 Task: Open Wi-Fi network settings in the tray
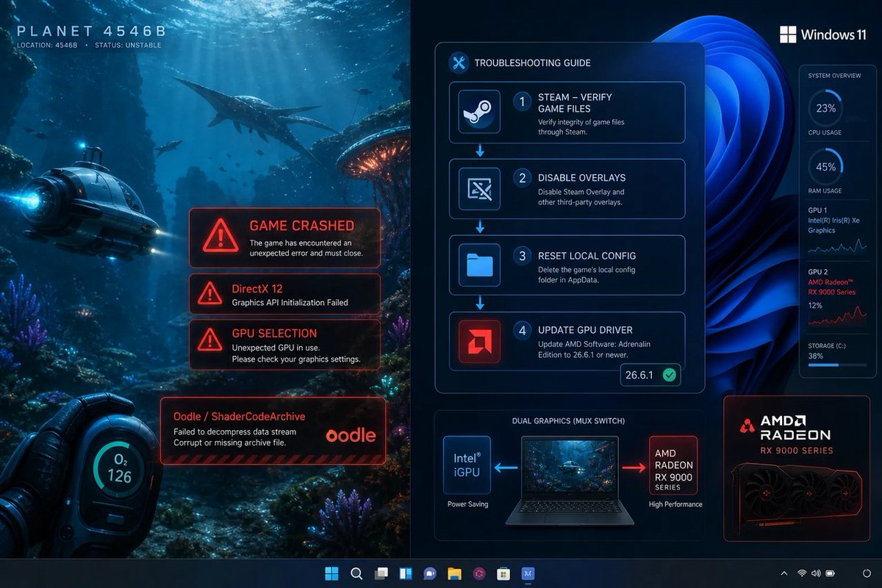pos(801,573)
